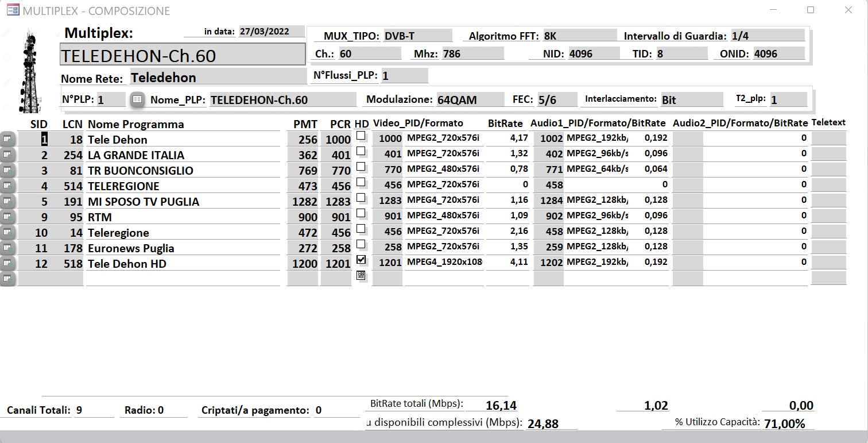The width and height of the screenshot is (868, 443).
Task: Click the ONID field showing 4096
Action: 778,54
